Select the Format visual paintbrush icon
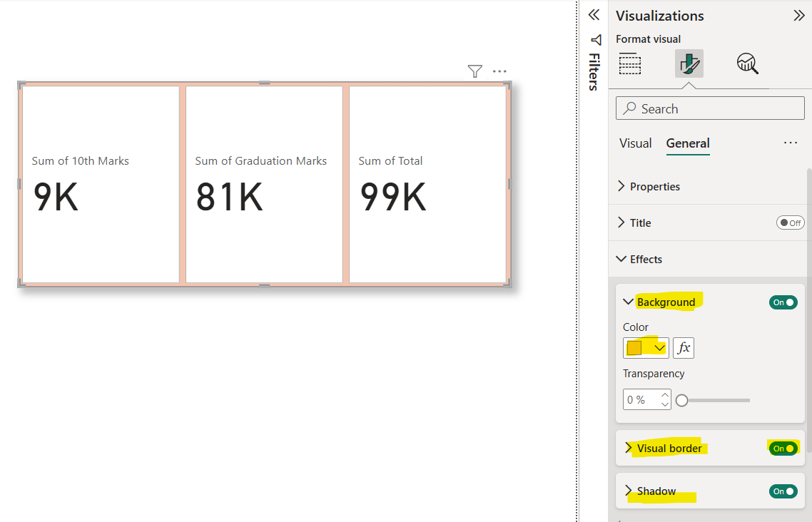The height and width of the screenshot is (522, 812). (x=688, y=63)
